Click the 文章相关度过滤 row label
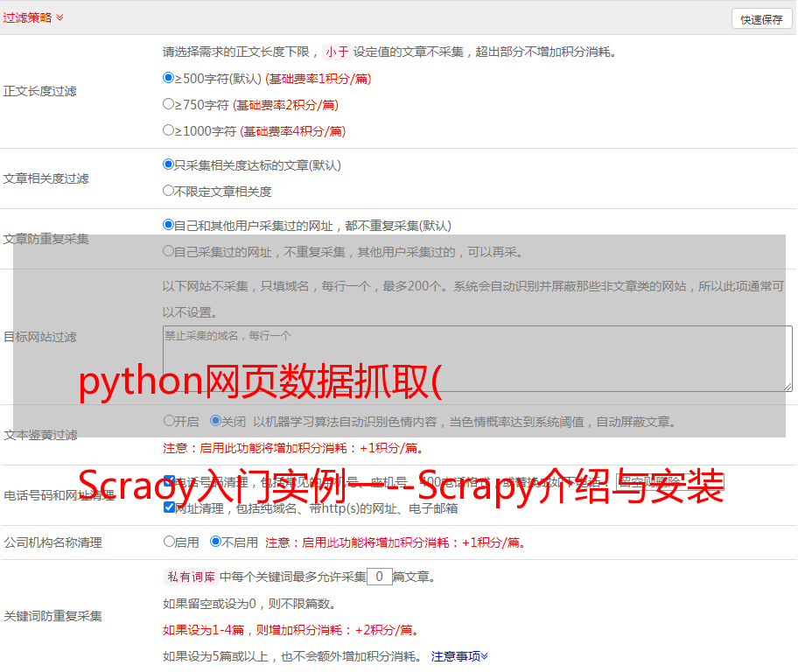The height and width of the screenshot is (672, 798). pos(45,178)
